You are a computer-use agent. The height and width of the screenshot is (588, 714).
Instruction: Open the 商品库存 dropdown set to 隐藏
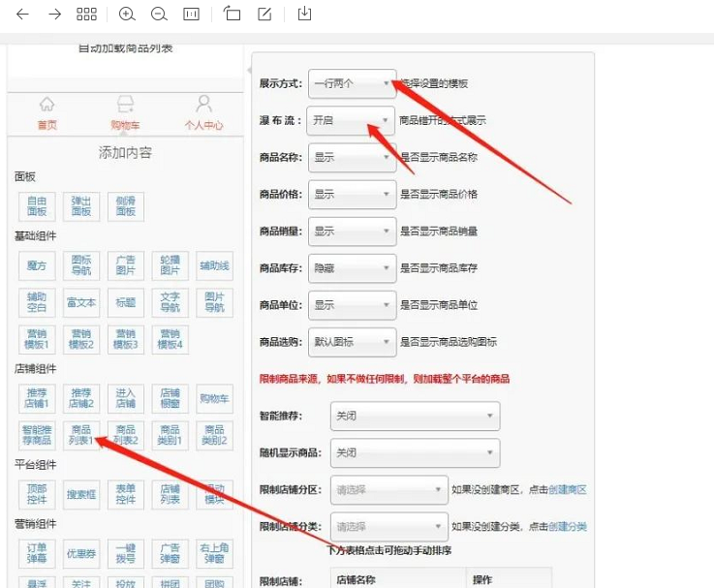(x=352, y=268)
